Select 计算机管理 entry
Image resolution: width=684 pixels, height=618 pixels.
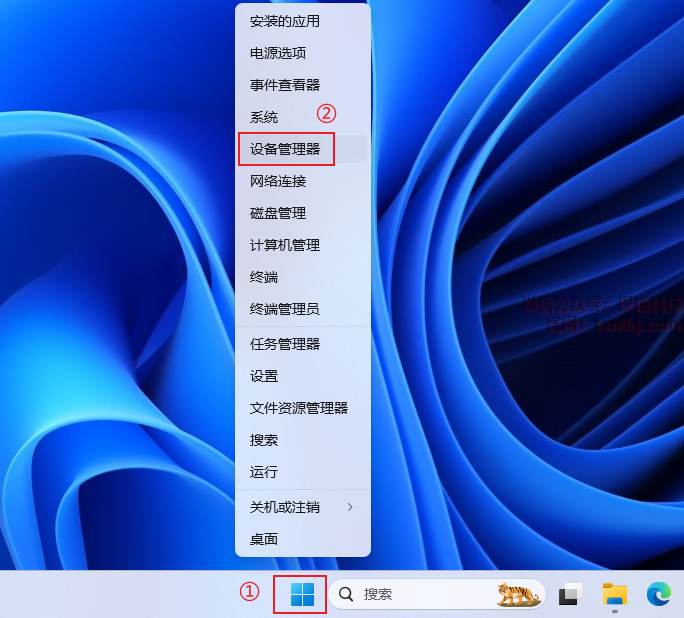pyautogui.click(x=303, y=245)
